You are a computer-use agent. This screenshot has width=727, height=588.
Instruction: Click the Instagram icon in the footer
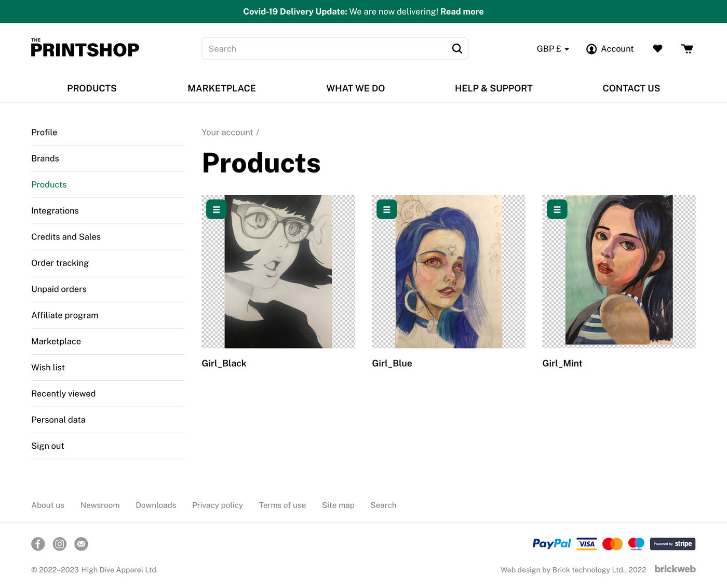pos(59,544)
